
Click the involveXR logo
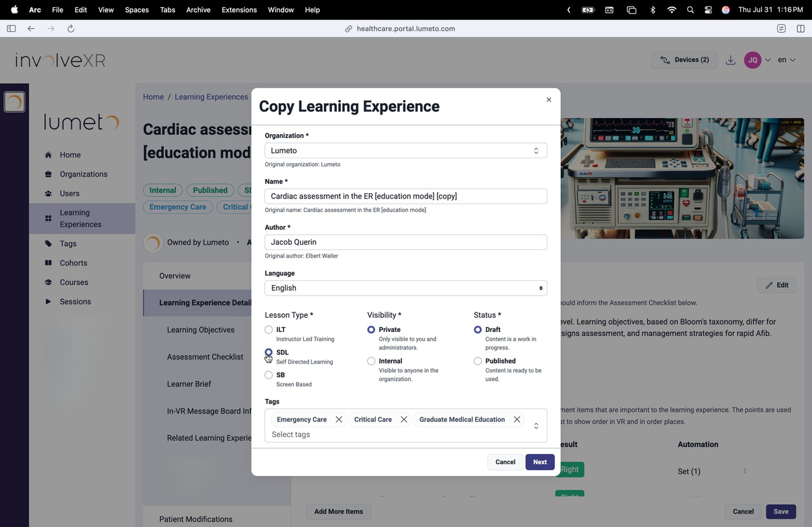click(60, 60)
